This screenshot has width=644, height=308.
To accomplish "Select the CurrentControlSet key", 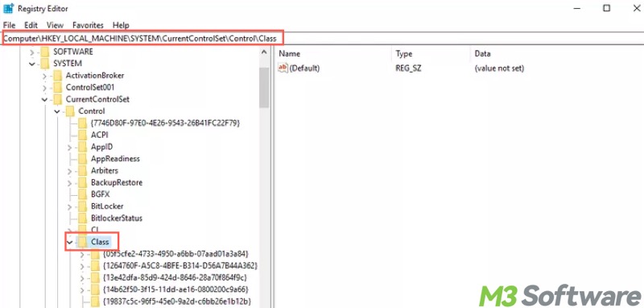I will [x=97, y=99].
